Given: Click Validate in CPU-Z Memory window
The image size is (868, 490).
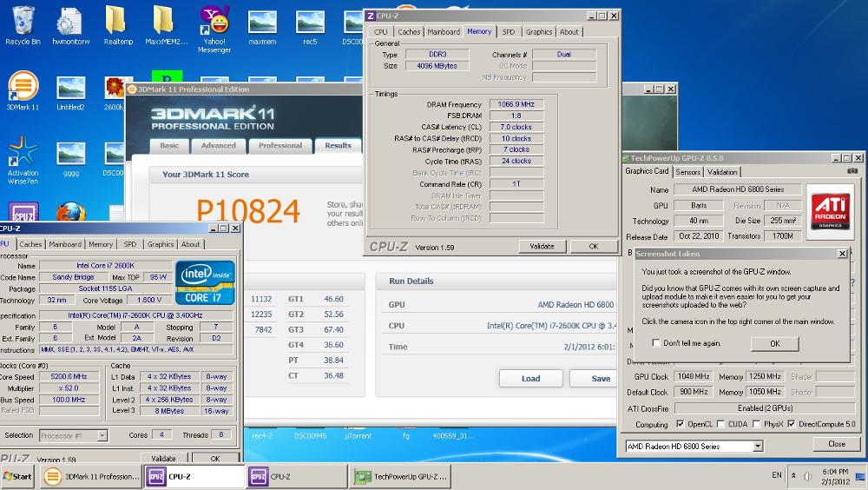Looking at the screenshot, I should click(x=542, y=246).
